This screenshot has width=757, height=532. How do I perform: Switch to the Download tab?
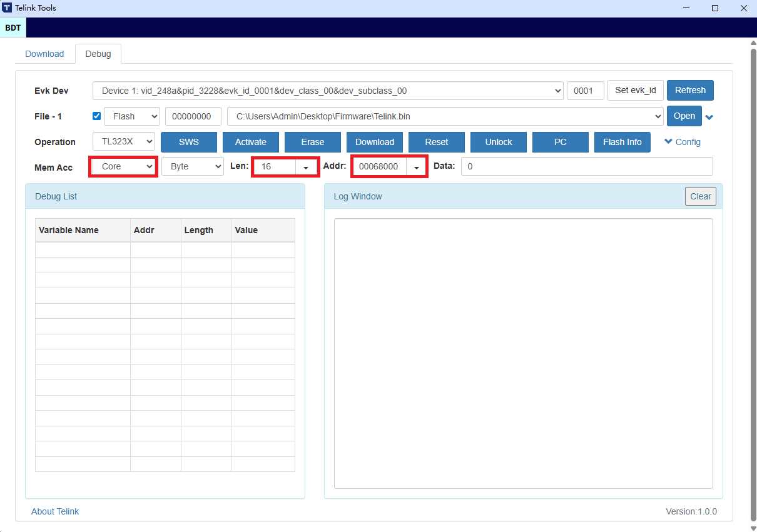click(44, 54)
